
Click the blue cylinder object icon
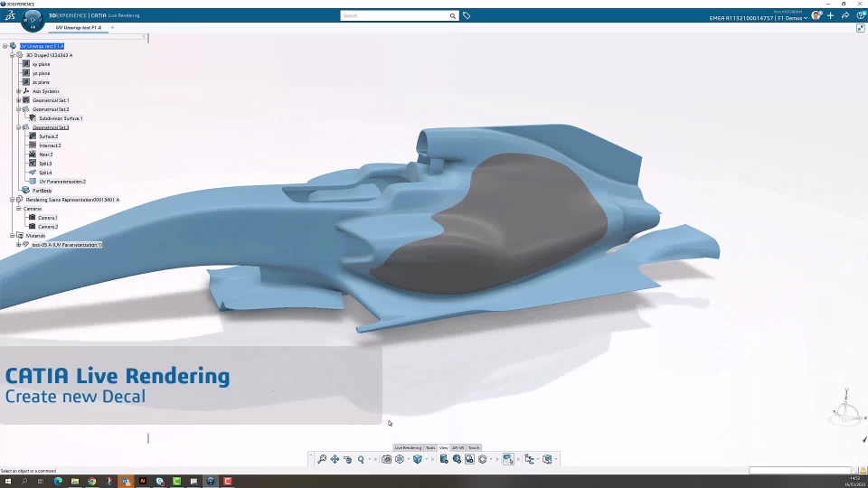(x=443, y=459)
